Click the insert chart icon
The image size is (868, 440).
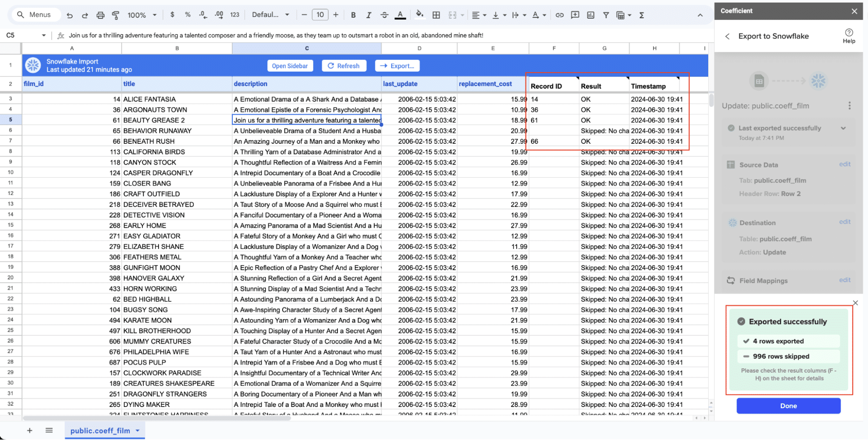[x=591, y=15]
